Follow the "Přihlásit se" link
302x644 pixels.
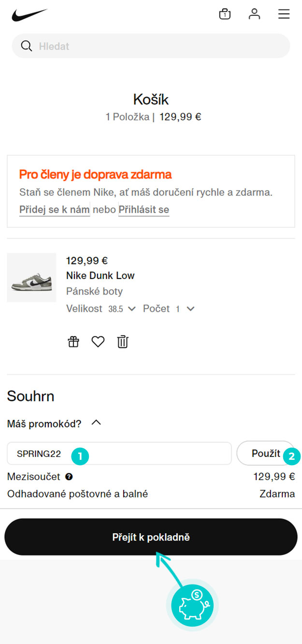pyautogui.click(x=144, y=210)
